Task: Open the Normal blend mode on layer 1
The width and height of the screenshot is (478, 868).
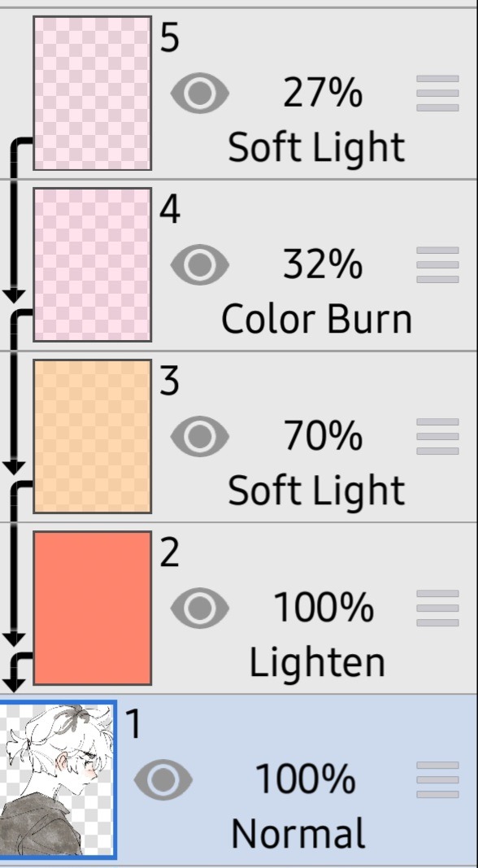Action: pyautogui.click(x=299, y=834)
